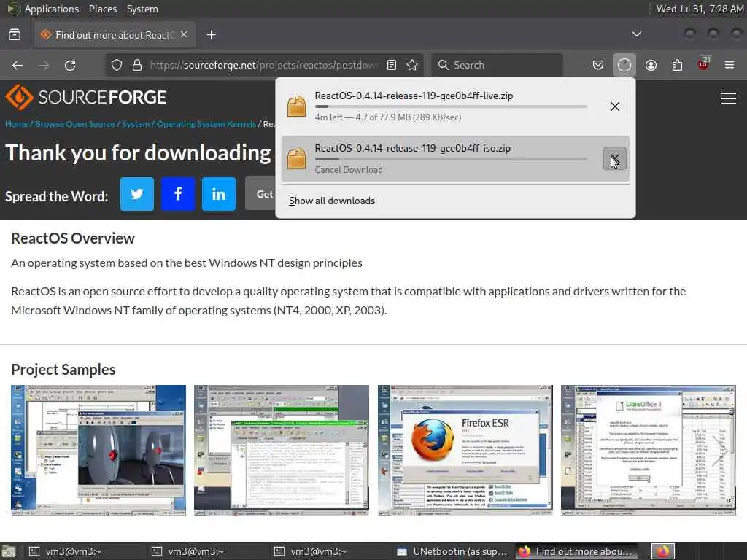Open the Pocket save icon
Screen dimensions: 747x560
pyautogui.click(x=598, y=65)
